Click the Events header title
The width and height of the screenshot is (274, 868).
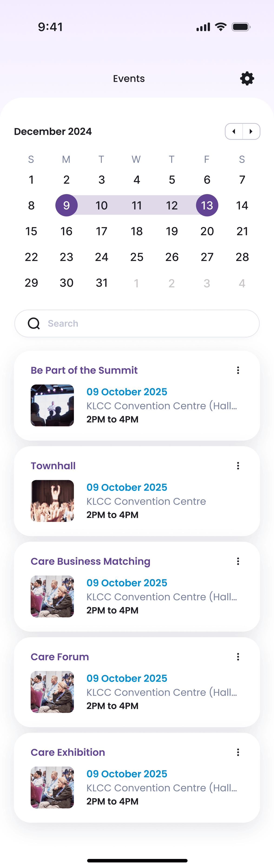(x=129, y=79)
